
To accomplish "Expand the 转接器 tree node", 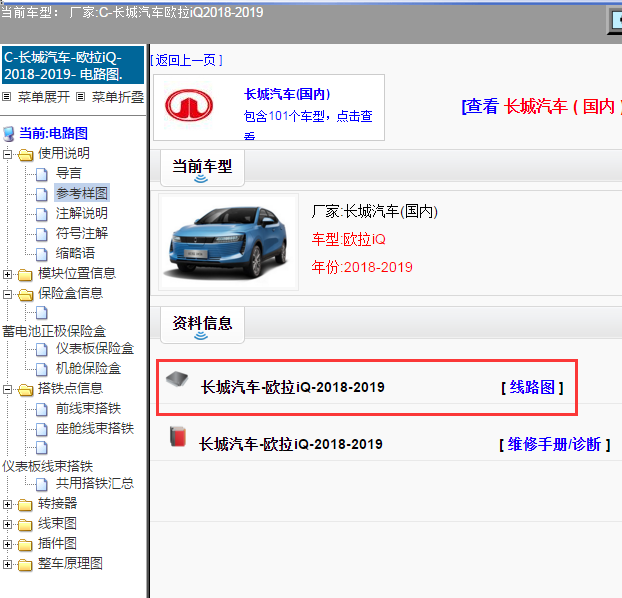I will 7,504.
